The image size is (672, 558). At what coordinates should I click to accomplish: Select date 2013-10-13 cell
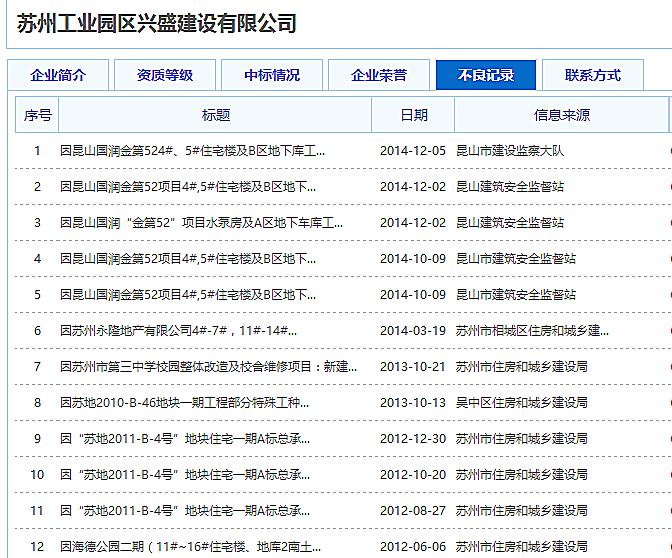click(413, 403)
